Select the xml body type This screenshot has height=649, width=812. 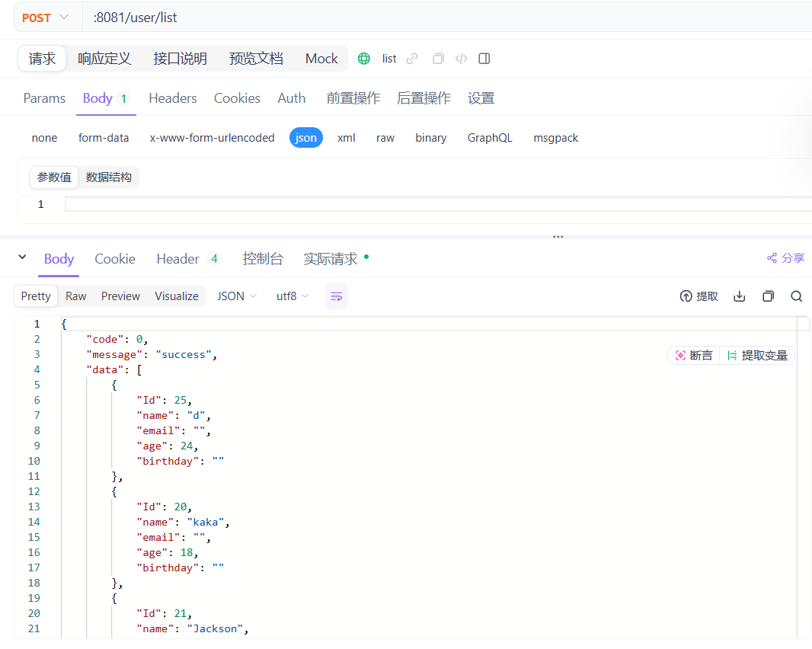click(347, 138)
